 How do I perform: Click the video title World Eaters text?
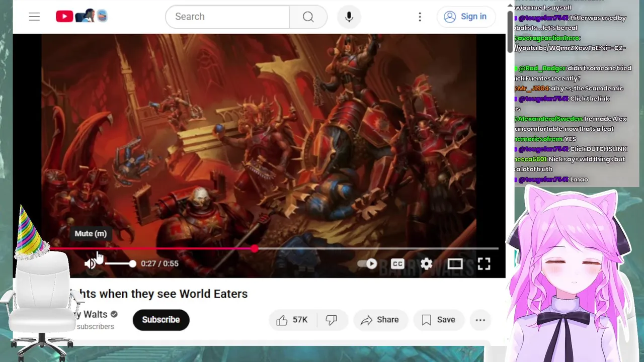tap(213, 294)
